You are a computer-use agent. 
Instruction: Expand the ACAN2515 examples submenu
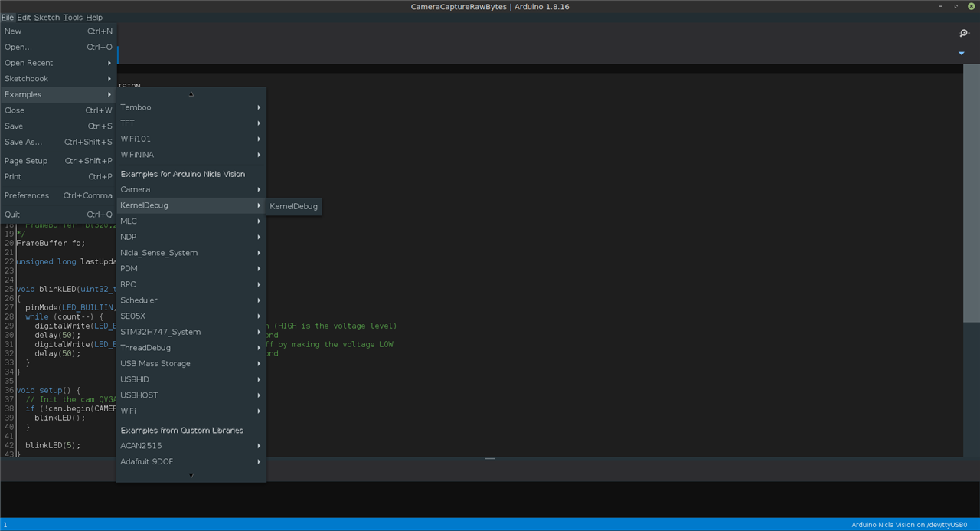[191, 445]
